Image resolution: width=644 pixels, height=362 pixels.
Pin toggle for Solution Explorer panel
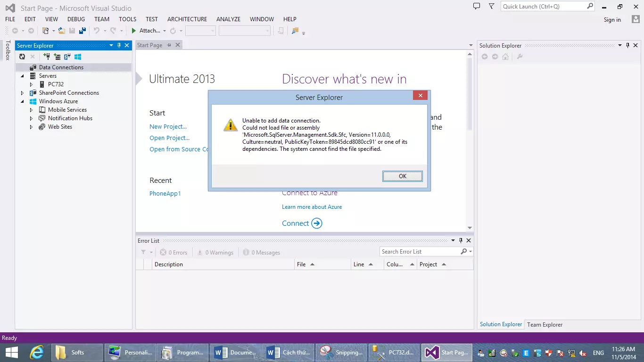tap(628, 45)
